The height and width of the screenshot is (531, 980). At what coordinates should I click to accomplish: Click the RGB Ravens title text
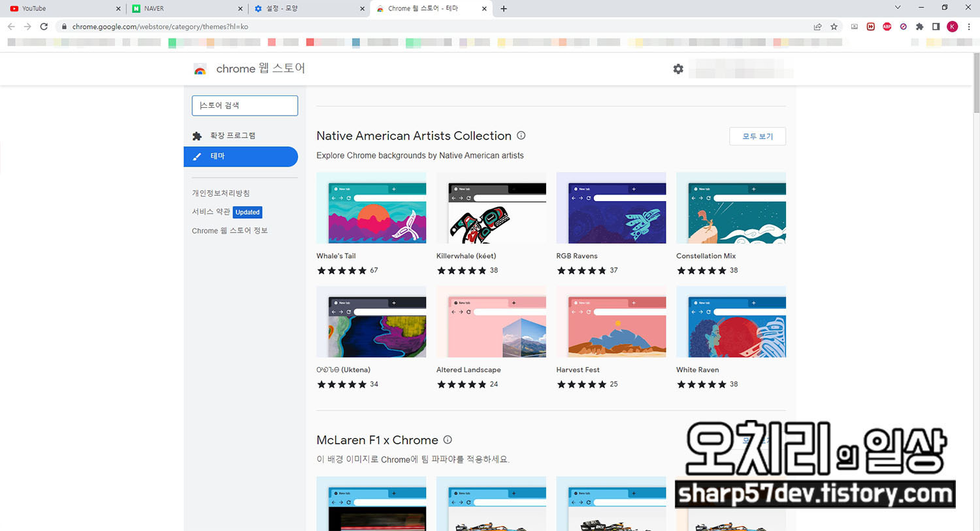point(577,256)
